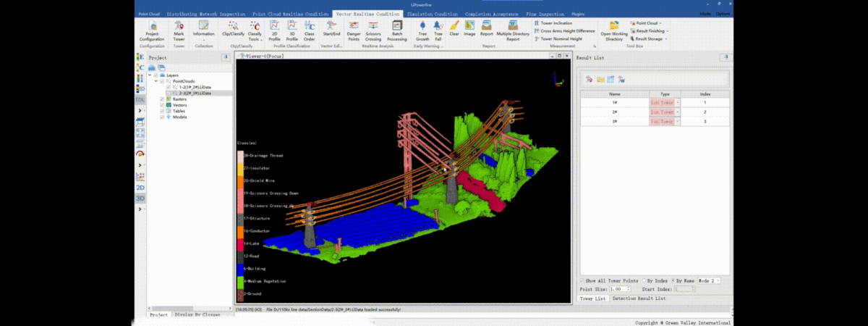Switch viewer to 3D mode in the sidebar
The height and width of the screenshot is (326, 868).
(140, 198)
